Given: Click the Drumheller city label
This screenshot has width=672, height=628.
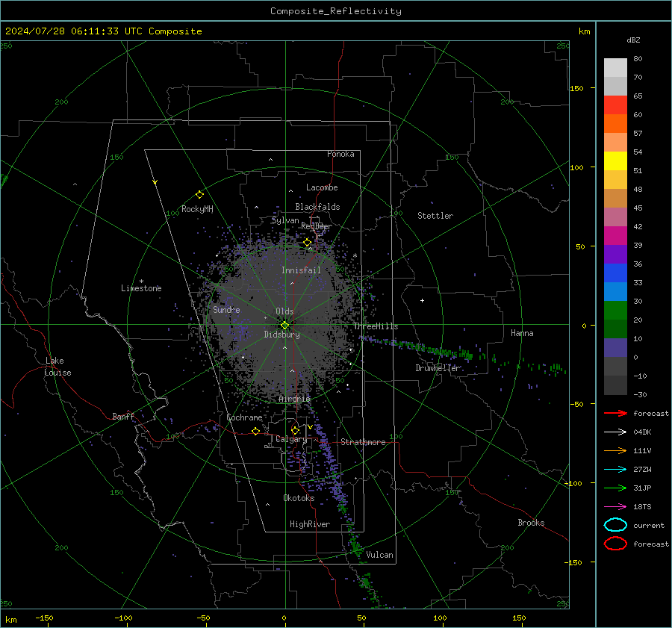Looking at the screenshot, I should coord(438,368).
